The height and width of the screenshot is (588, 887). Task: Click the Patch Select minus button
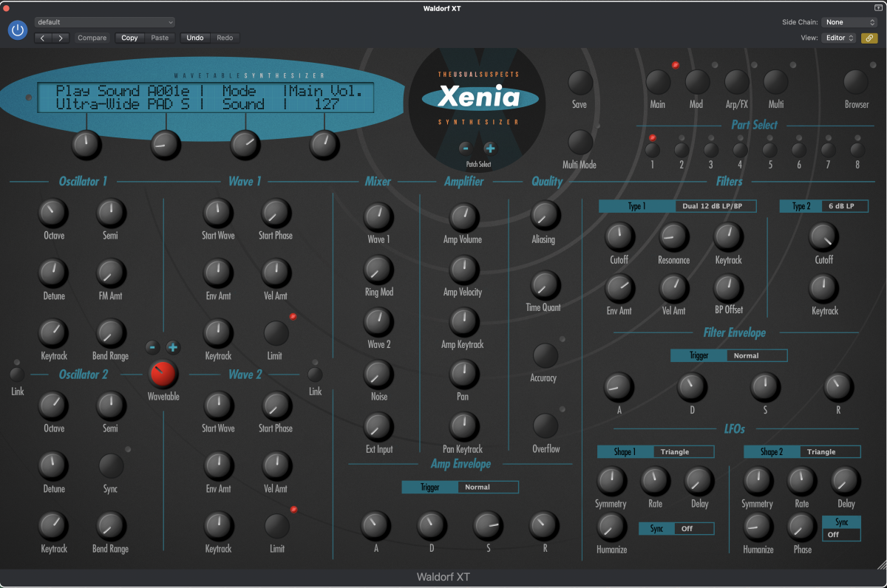(x=464, y=148)
